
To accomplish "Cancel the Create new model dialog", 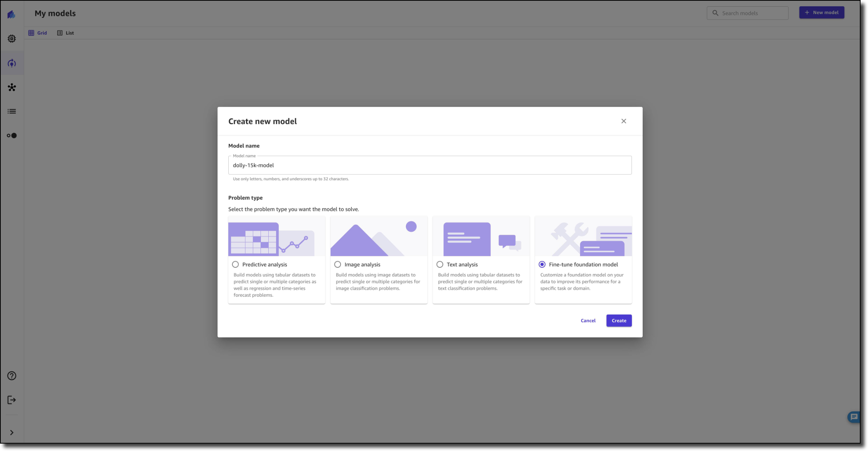I will click(x=588, y=320).
